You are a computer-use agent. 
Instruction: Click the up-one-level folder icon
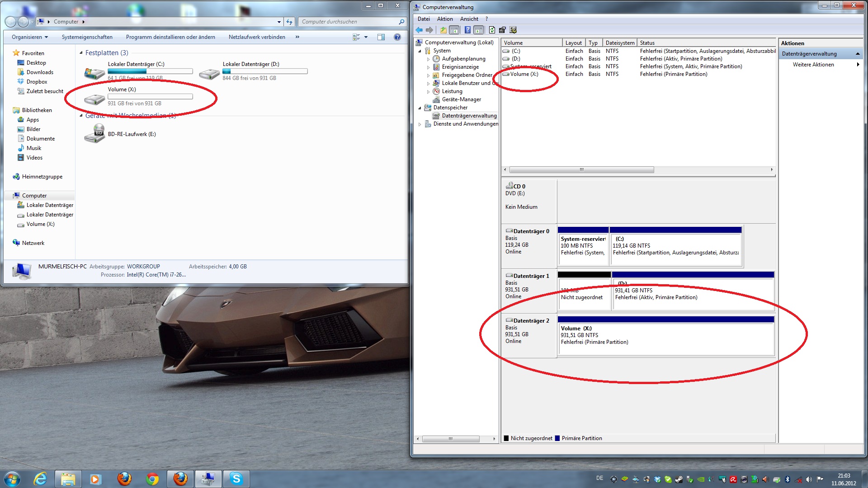coord(443,30)
